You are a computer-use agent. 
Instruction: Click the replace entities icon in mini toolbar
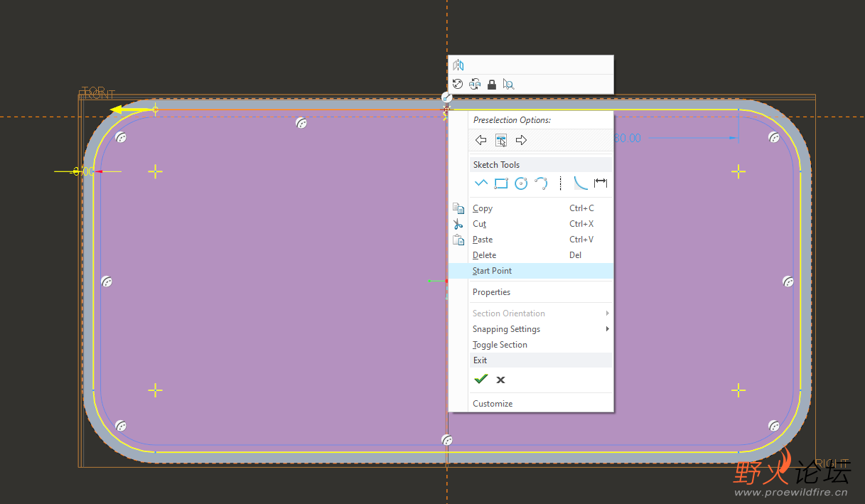(x=475, y=84)
